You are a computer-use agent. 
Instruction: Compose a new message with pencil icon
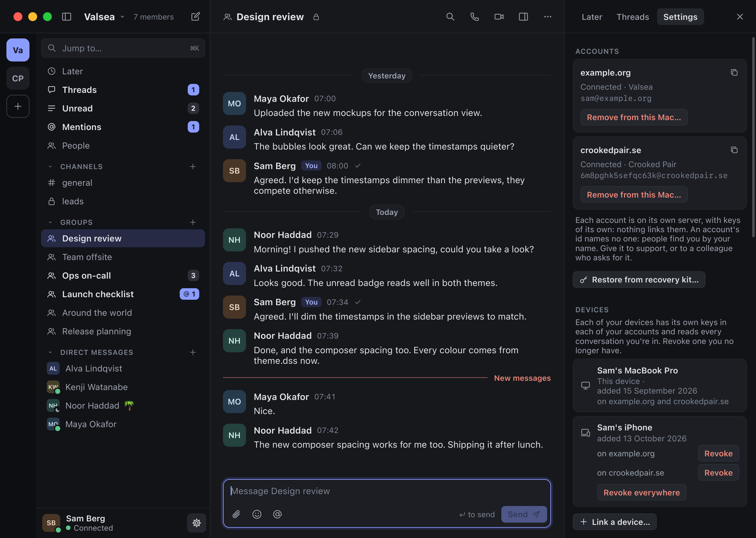[195, 17]
